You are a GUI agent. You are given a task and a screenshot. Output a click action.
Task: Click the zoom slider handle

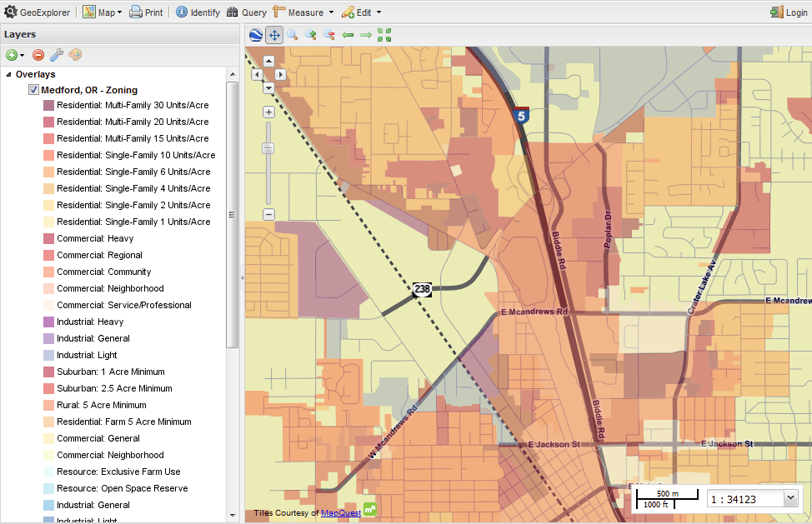click(x=268, y=148)
